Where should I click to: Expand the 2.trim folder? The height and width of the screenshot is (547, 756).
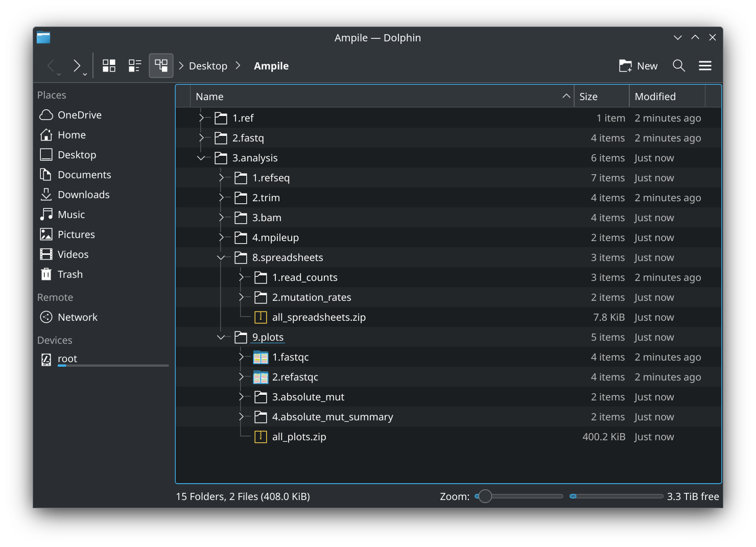221,198
